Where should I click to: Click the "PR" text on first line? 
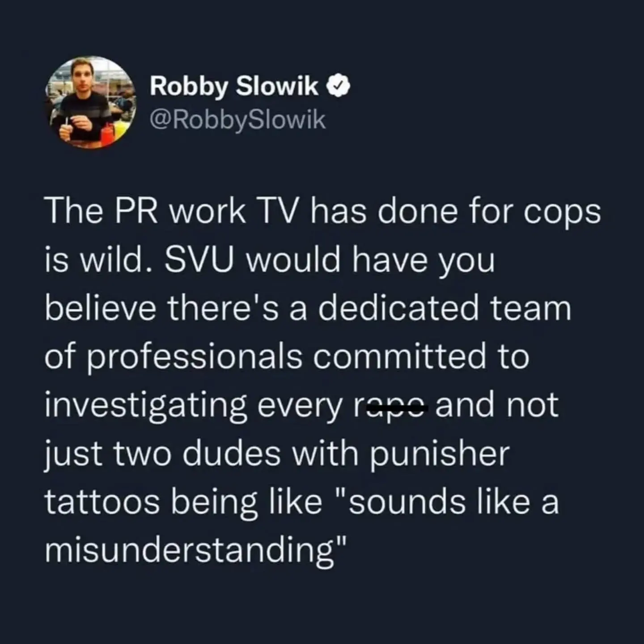coord(136,212)
